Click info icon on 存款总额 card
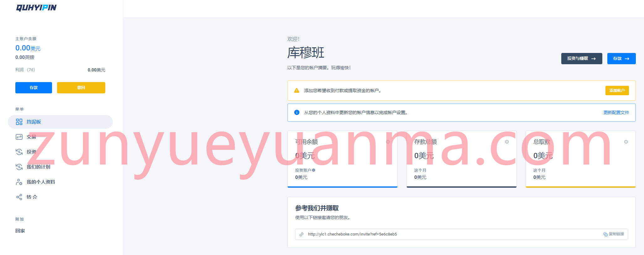The width and height of the screenshot is (644, 255). pyautogui.click(x=507, y=142)
